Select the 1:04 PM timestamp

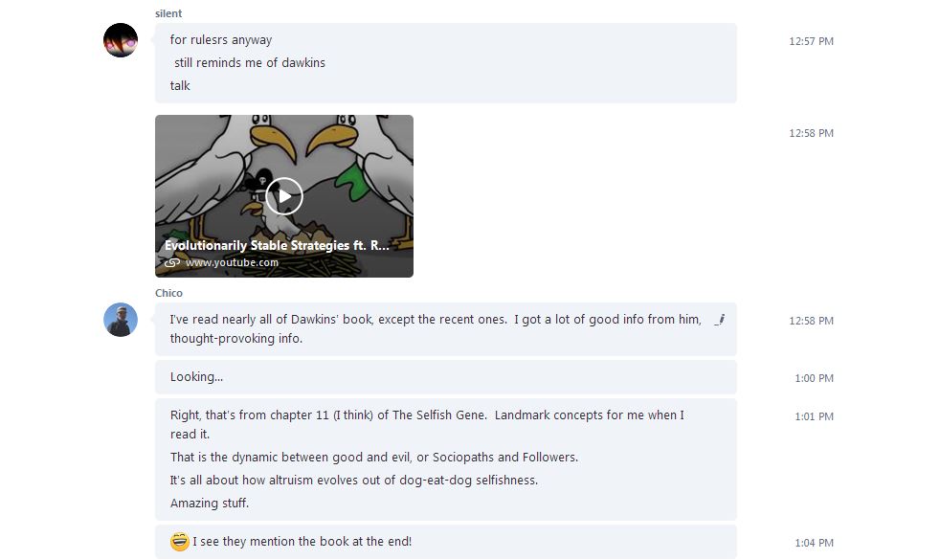click(x=814, y=543)
